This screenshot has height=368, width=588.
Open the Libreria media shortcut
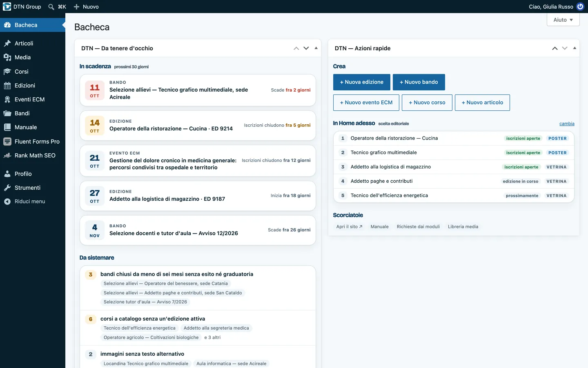click(x=463, y=227)
